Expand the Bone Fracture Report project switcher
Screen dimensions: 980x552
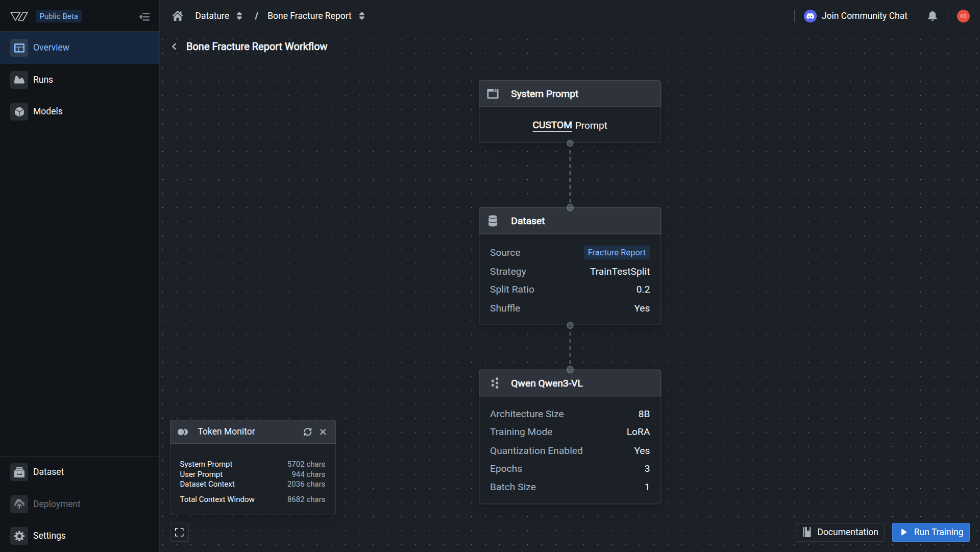click(x=362, y=16)
